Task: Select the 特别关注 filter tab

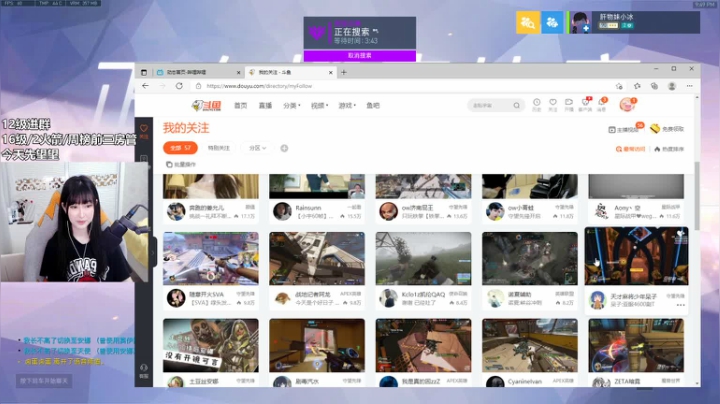Action: pyautogui.click(x=219, y=148)
